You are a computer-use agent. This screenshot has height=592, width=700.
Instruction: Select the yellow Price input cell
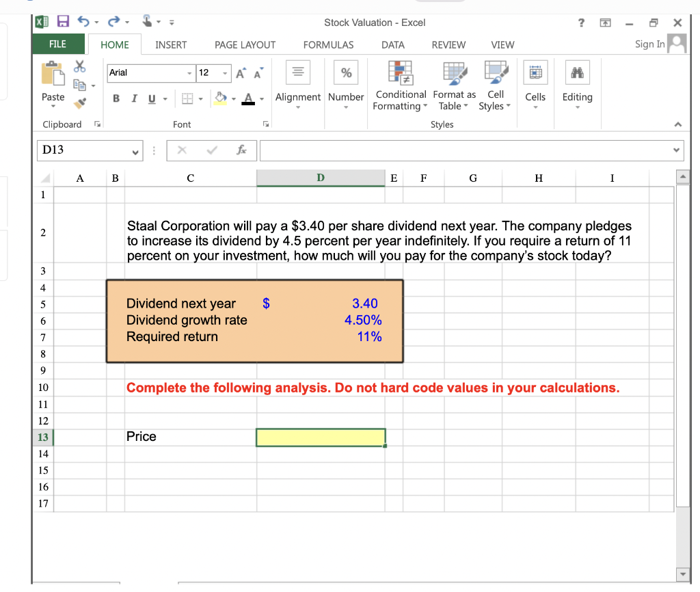click(320, 437)
